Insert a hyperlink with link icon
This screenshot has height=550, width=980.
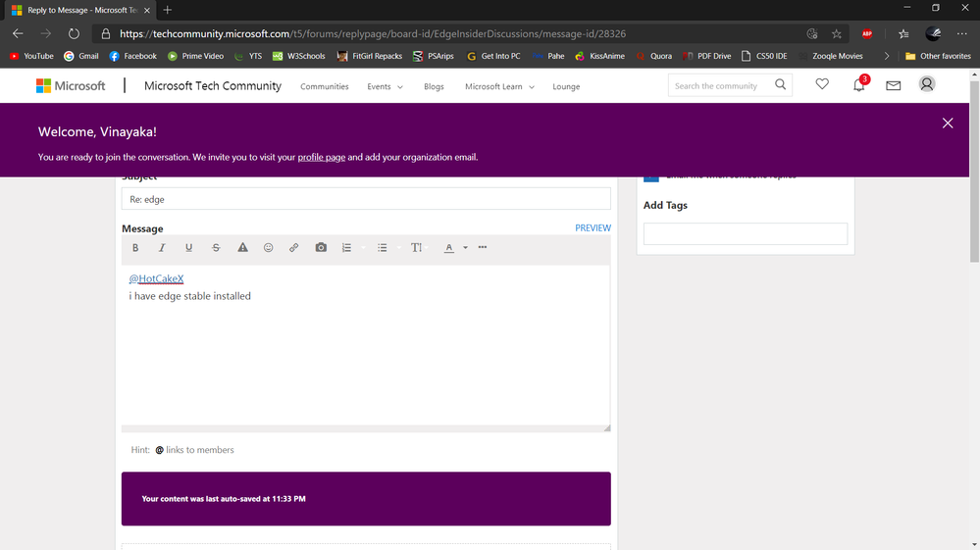point(293,248)
